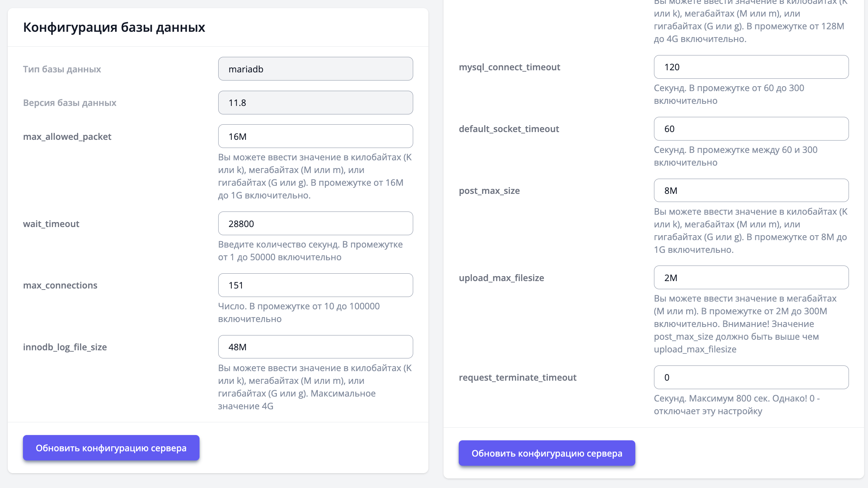The width and height of the screenshot is (868, 488).
Task: Select the upload_max_filesize input
Action: [x=751, y=278]
